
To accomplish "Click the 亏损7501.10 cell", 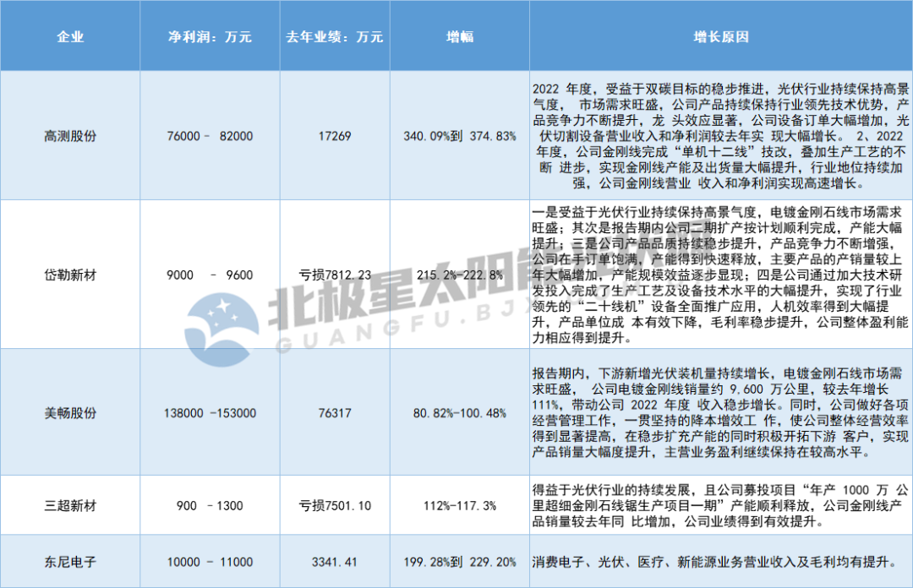I will coord(335,505).
